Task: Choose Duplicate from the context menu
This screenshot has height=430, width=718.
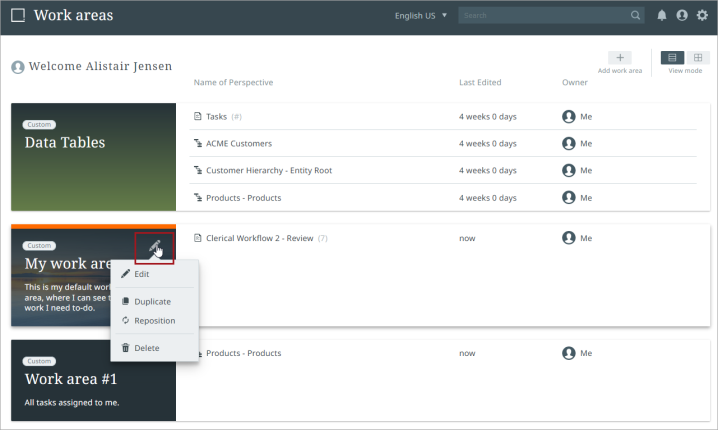Action: pos(154,301)
